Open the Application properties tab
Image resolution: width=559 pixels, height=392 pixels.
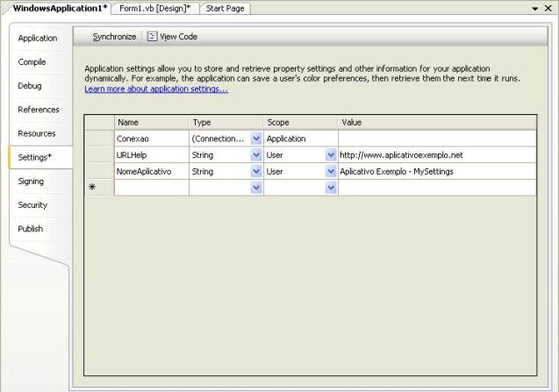(x=38, y=39)
